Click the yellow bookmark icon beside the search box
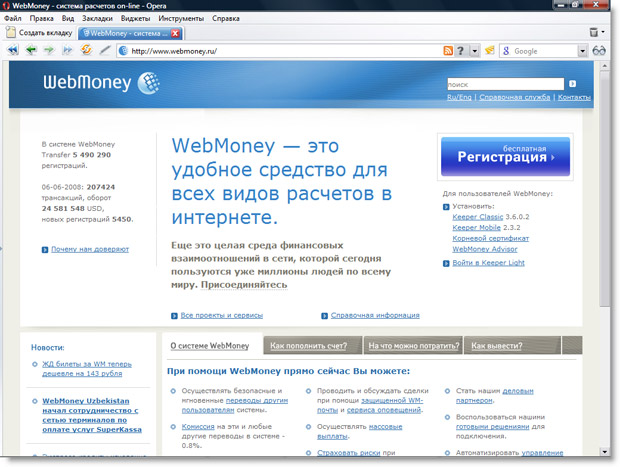 [x=490, y=50]
